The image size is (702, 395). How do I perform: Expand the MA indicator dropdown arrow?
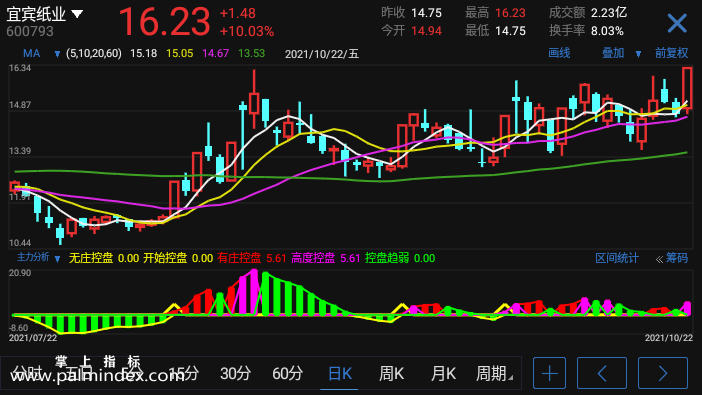[57, 54]
